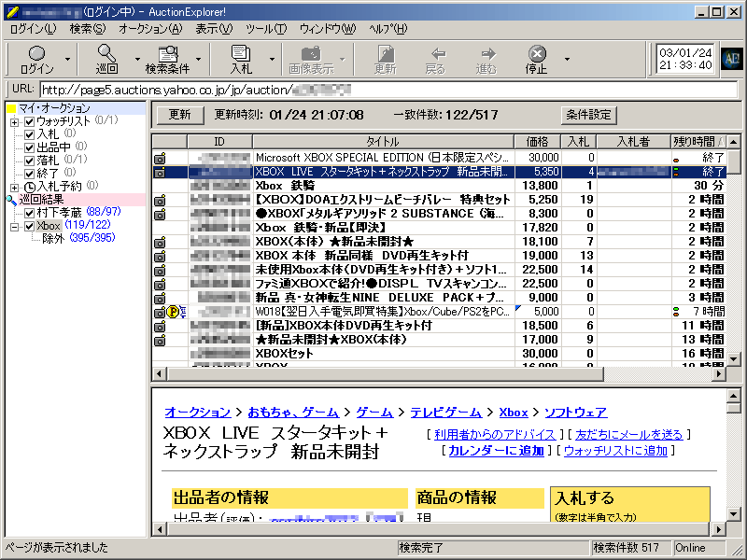
Task: Click the clock icon beside 入札予約
Action: coord(30,188)
